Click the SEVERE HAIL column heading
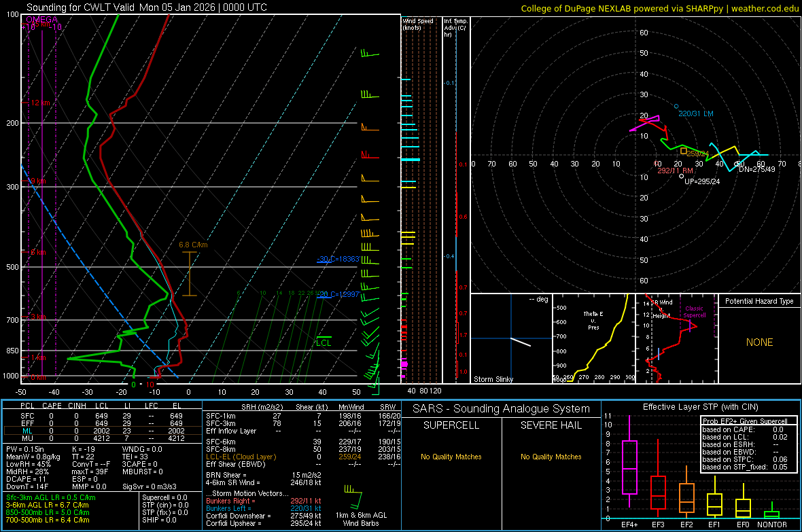 tap(551, 425)
